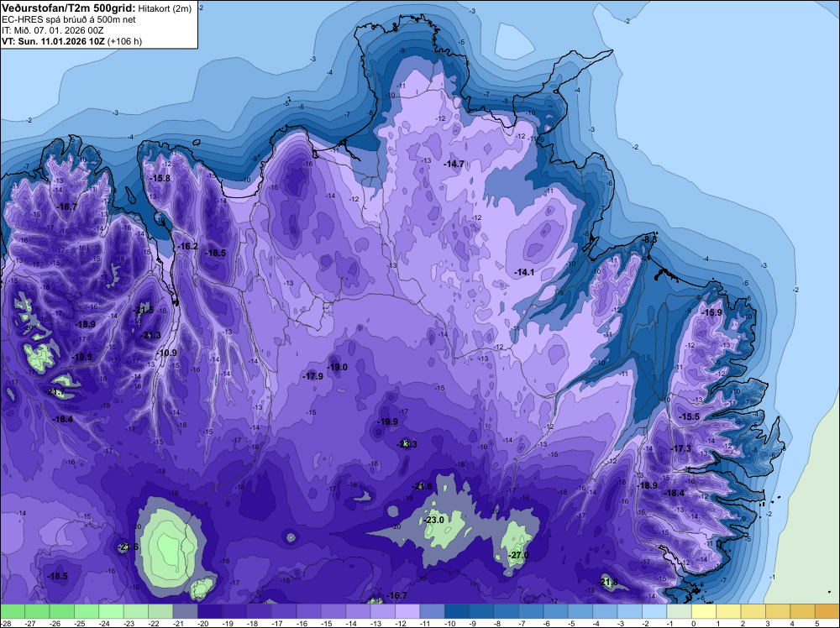This screenshot has width=840, height=628.
Task: Select the -14 legend color swatch
Action: click(359, 612)
